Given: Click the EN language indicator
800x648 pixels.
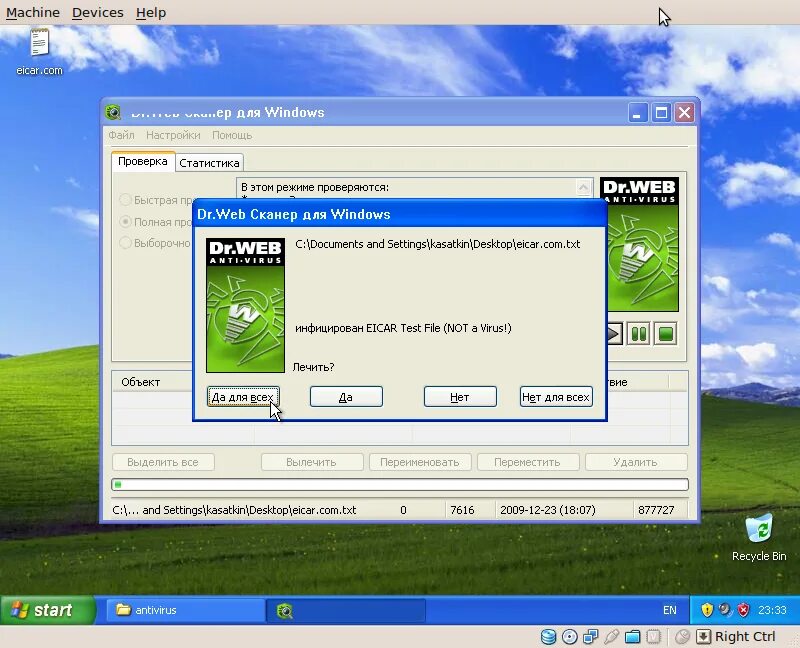Looking at the screenshot, I should click(669, 610).
